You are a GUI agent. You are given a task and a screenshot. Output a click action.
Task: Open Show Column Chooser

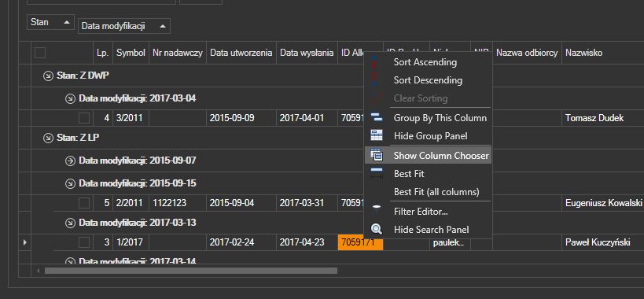tap(428, 156)
